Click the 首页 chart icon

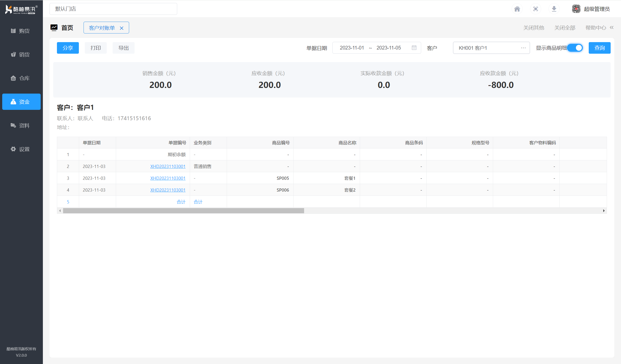click(x=54, y=28)
